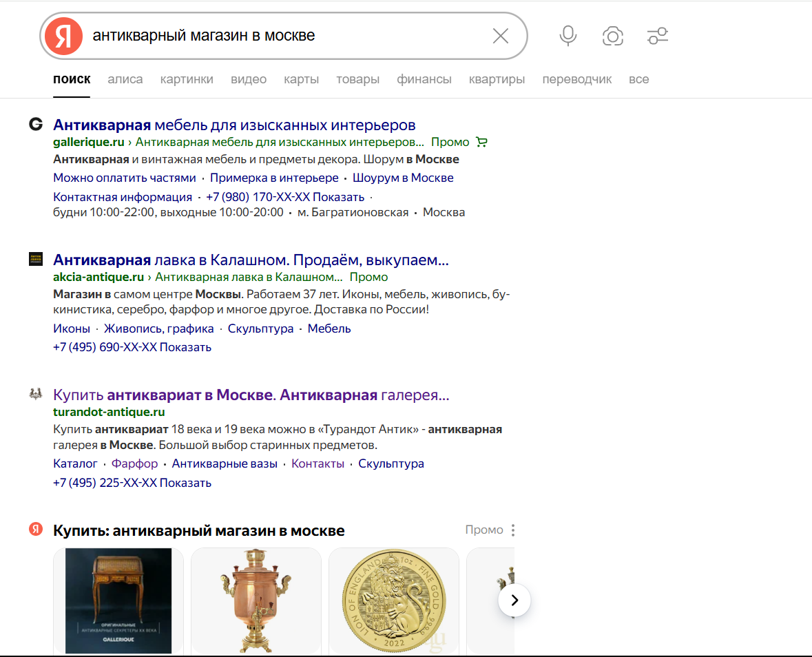Open the copper samovar product thumbnail

(256, 601)
